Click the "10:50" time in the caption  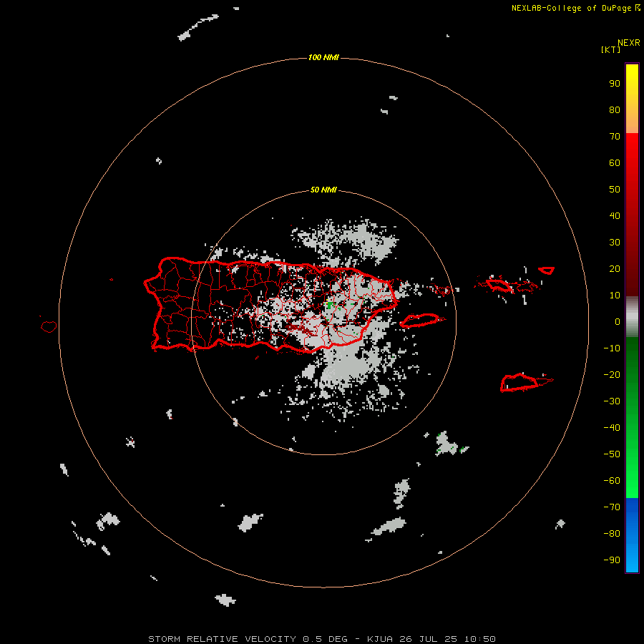(479, 639)
